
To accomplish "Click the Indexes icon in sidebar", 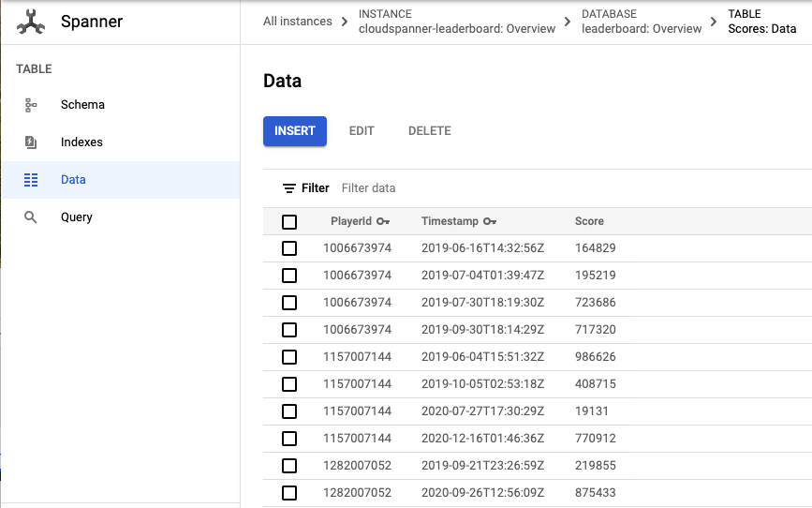I will pos(31,142).
